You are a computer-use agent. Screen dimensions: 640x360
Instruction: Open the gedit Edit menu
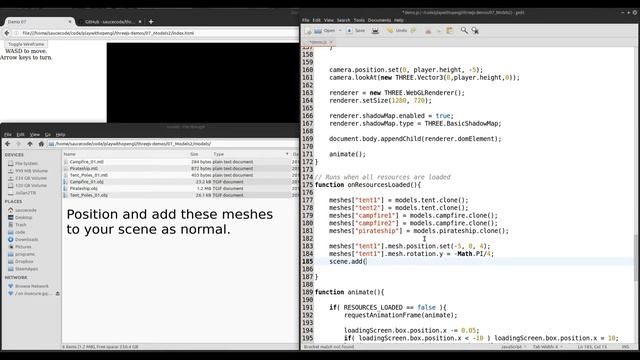pyautogui.click(x=317, y=20)
